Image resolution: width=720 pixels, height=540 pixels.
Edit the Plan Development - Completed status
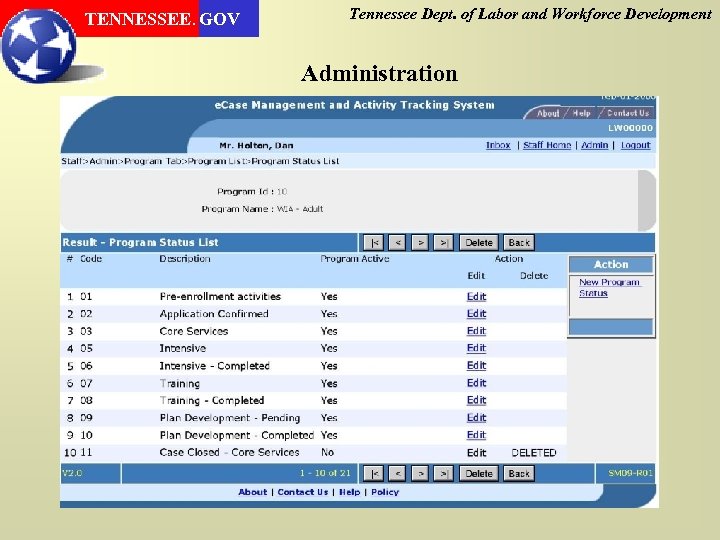coord(476,435)
